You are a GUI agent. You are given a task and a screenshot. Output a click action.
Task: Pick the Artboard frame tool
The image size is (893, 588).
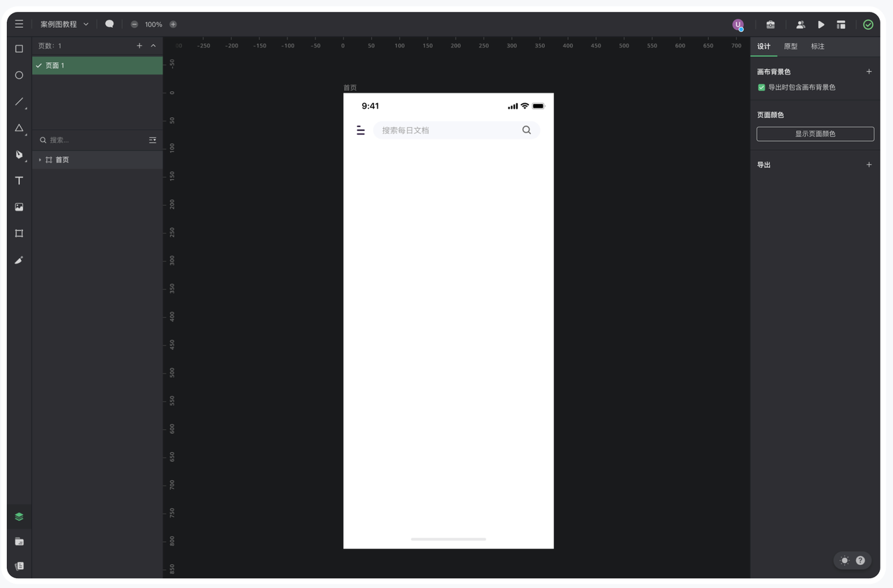tap(19, 234)
